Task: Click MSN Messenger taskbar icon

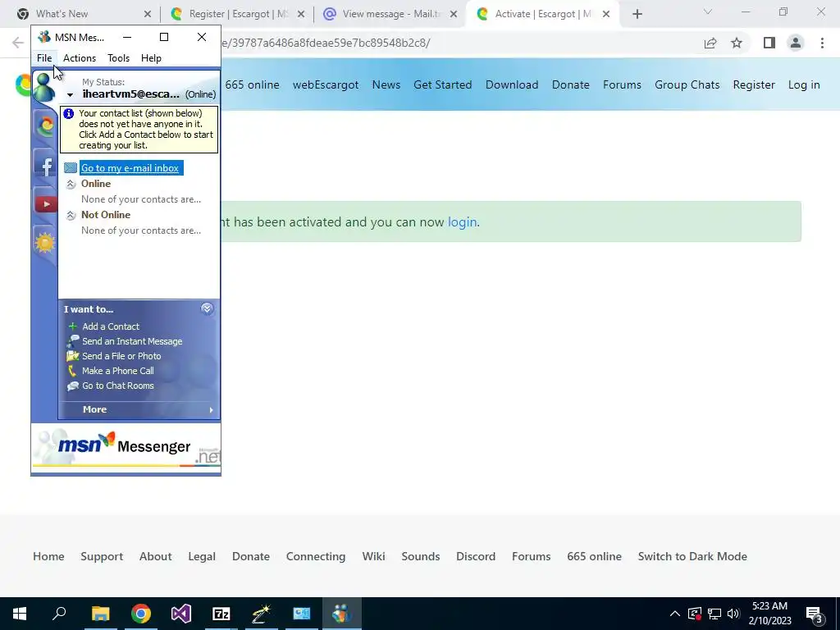Action: [x=342, y=614]
